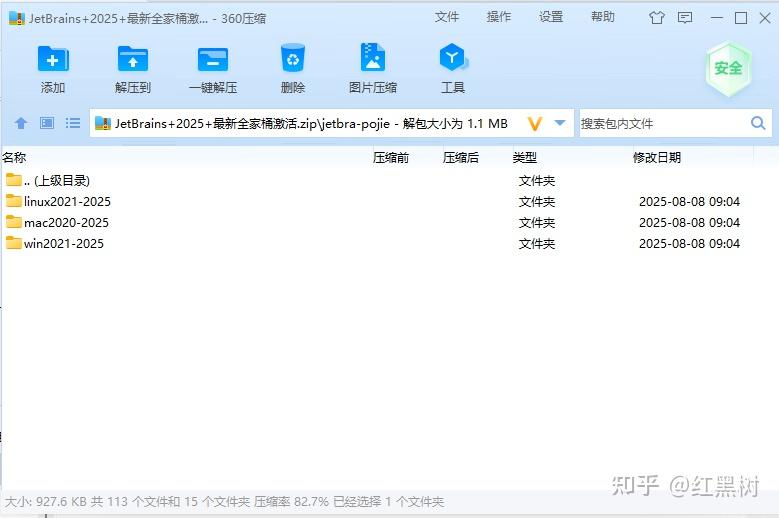
Task: Click the 360压缩 app icon in the title bar
Action: [x=16, y=18]
